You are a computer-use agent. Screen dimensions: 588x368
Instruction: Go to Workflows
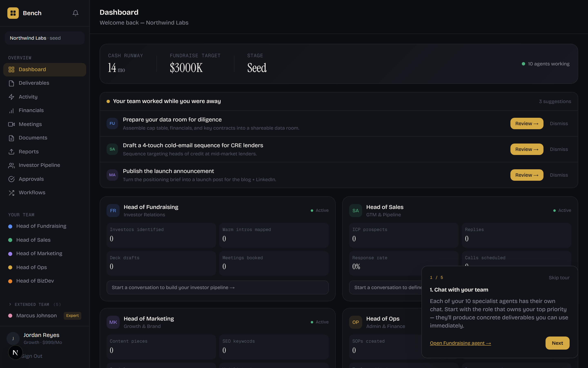click(x=45, y=193)
